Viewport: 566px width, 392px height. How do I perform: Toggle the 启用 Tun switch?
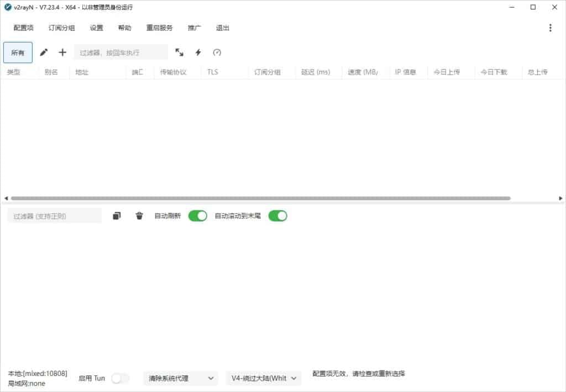120,378
